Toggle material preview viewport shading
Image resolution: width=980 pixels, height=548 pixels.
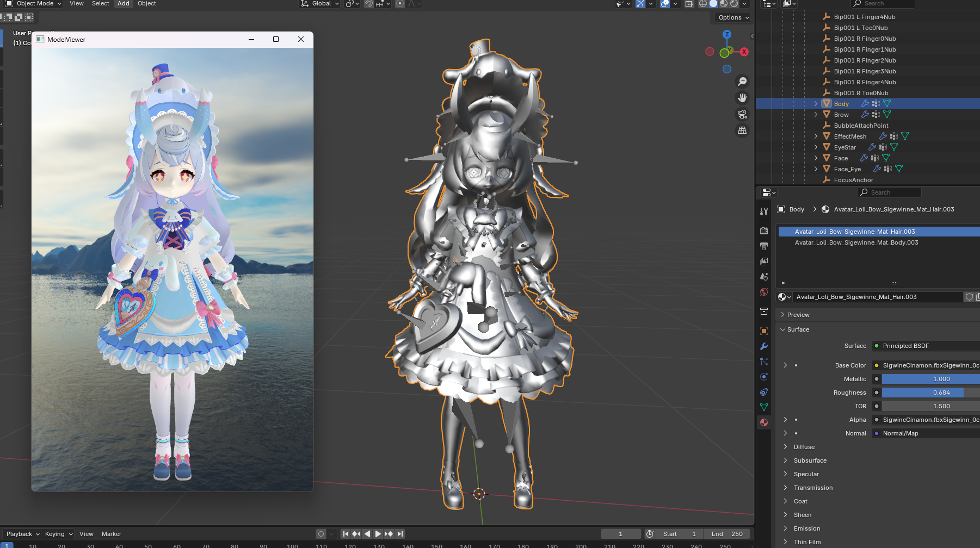(x=724, y=4)
